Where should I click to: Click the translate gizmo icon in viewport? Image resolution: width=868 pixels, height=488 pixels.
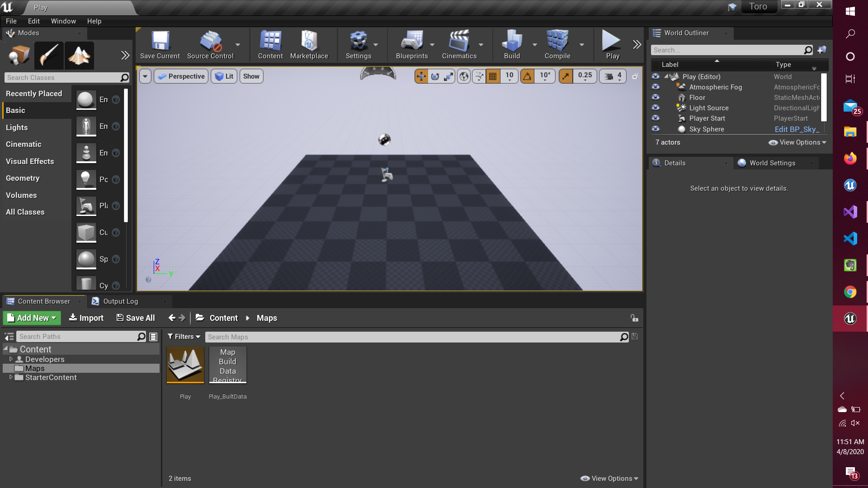pos(421,76)
